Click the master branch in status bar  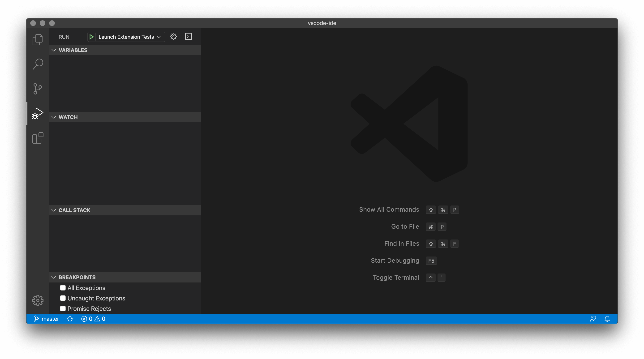coord(47,319)
